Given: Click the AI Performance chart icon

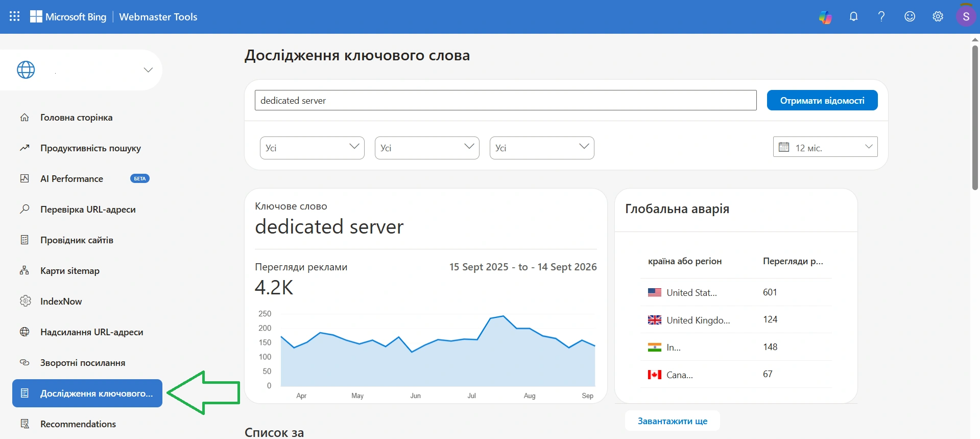Looking at the screenshot, I should (x=25, y=179).
